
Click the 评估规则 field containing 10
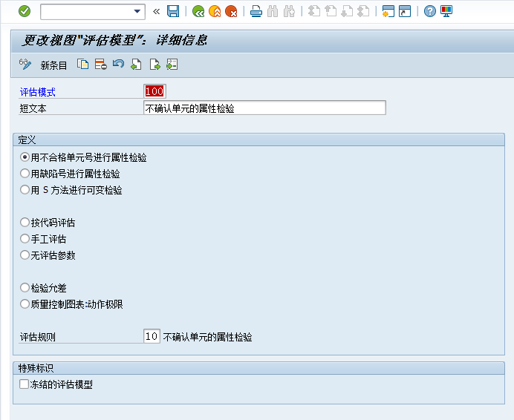point(152,336)
